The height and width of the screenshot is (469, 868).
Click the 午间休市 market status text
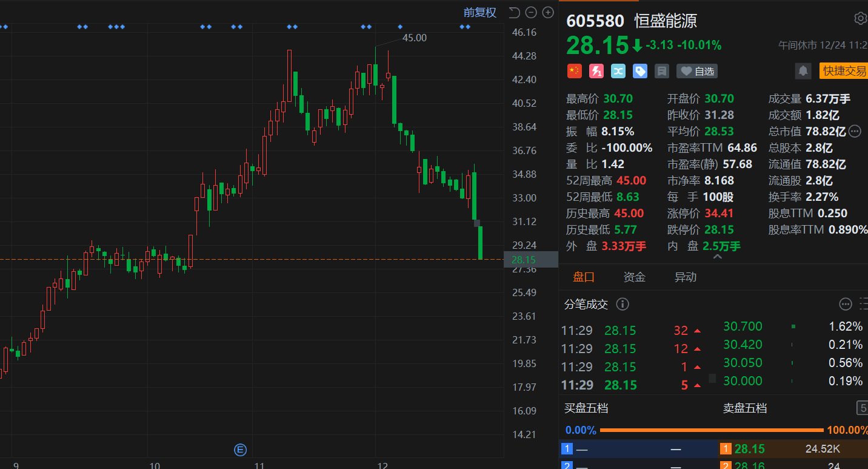798,45
